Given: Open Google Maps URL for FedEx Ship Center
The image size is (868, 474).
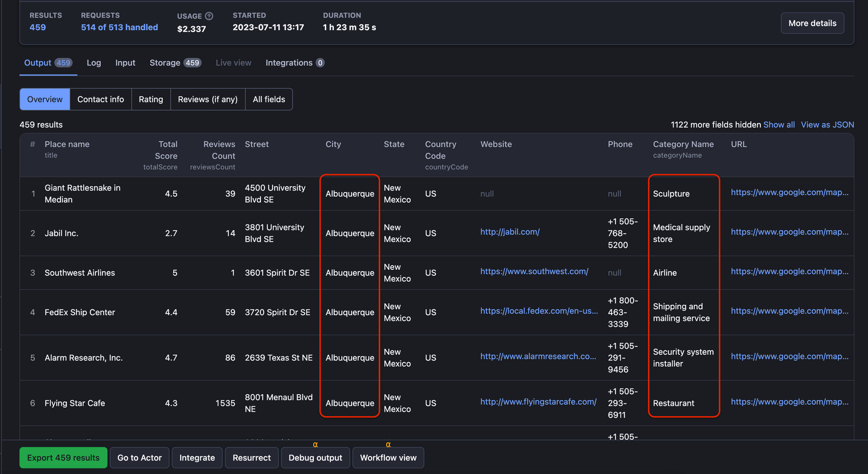Looking at the screenshot, I should pos(789,311).
